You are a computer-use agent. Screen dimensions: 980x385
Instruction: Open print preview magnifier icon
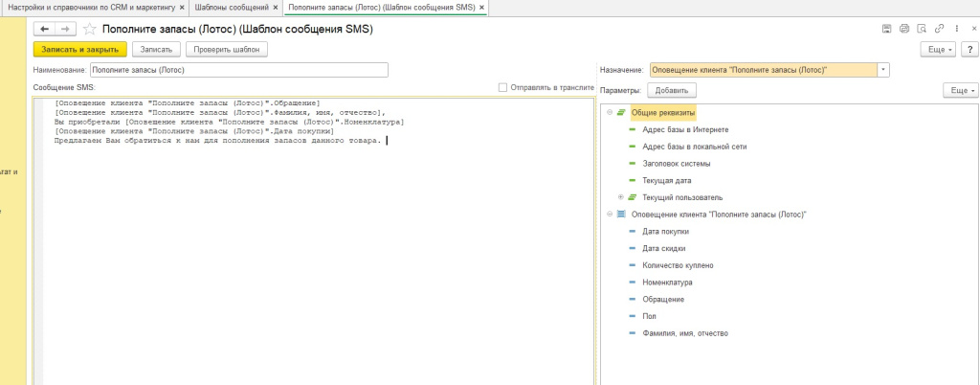click(920, 30)
